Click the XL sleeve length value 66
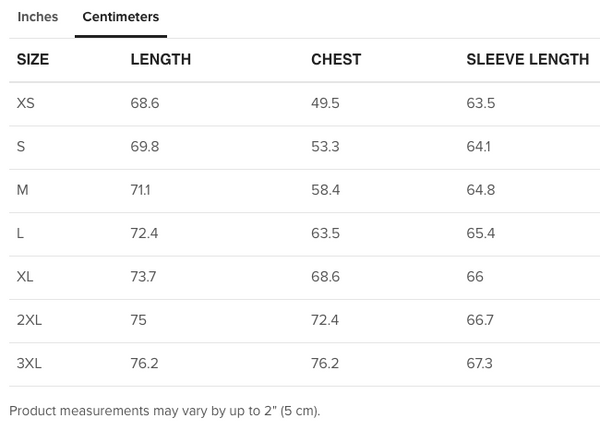The width and height of the screenshot is (600, 430). pos(475,277)
